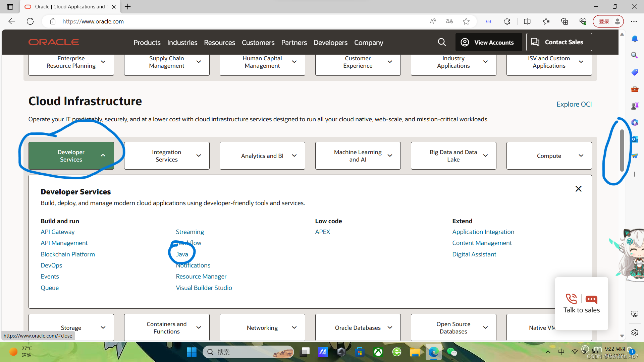The width and height of the screenshot is (644, 362).
Task: Click the browser refresh icon
Action: pyautogui.click(x=30, y=21)
